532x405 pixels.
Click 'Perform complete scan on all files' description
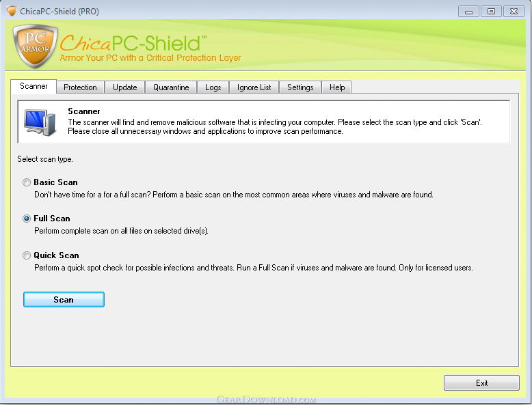click(x=121, y=231)
